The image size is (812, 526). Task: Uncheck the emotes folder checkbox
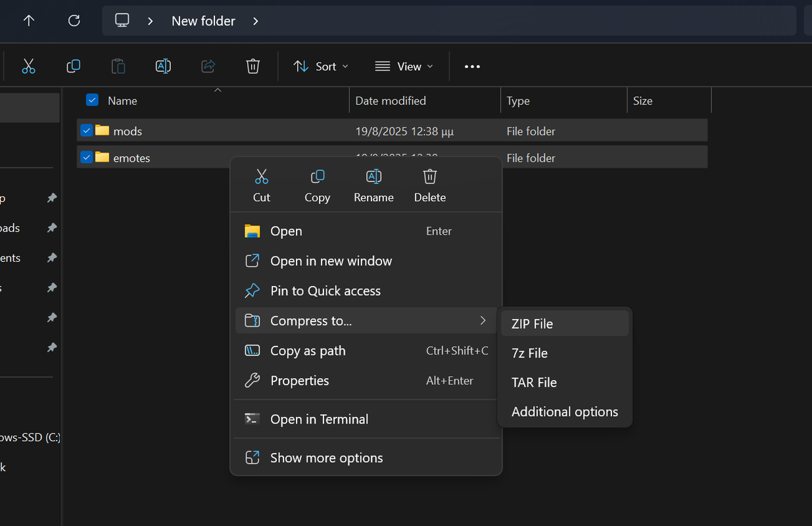point(86,158)
